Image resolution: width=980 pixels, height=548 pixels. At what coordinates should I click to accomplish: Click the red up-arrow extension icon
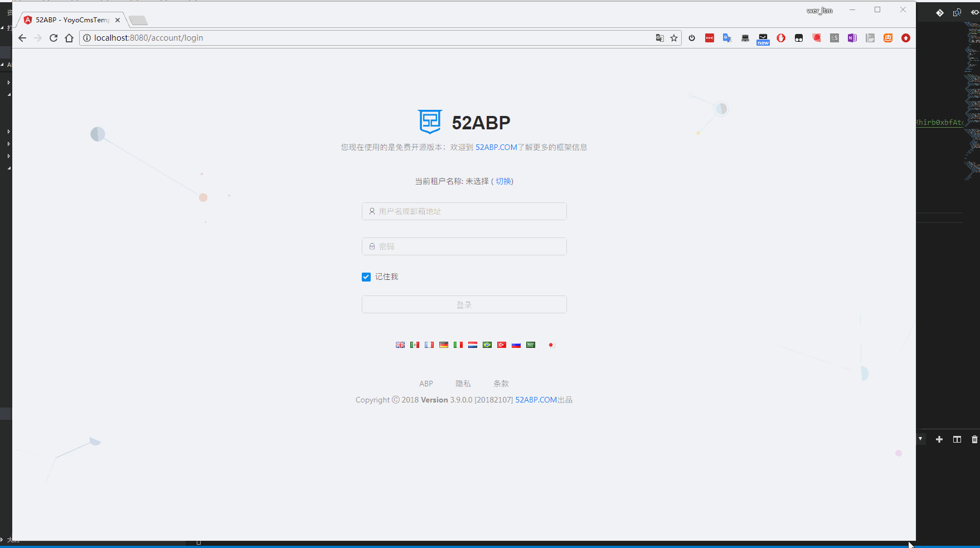pos(906,38)
